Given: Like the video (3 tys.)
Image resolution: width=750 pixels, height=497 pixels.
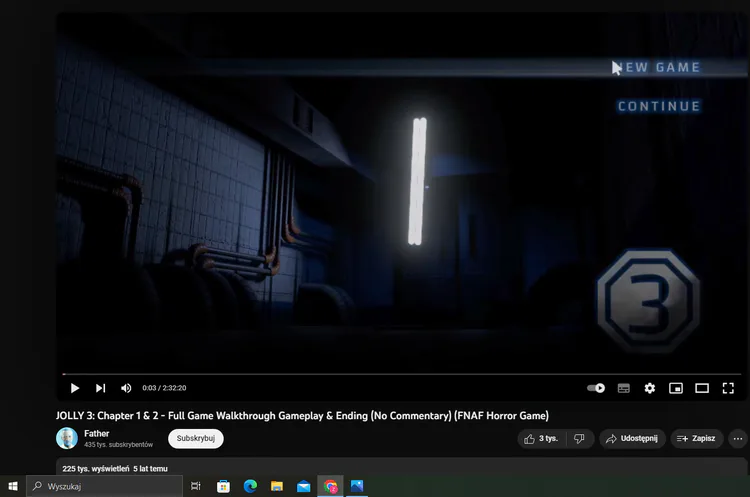Looking at the screenshot, I should [541, 439].
